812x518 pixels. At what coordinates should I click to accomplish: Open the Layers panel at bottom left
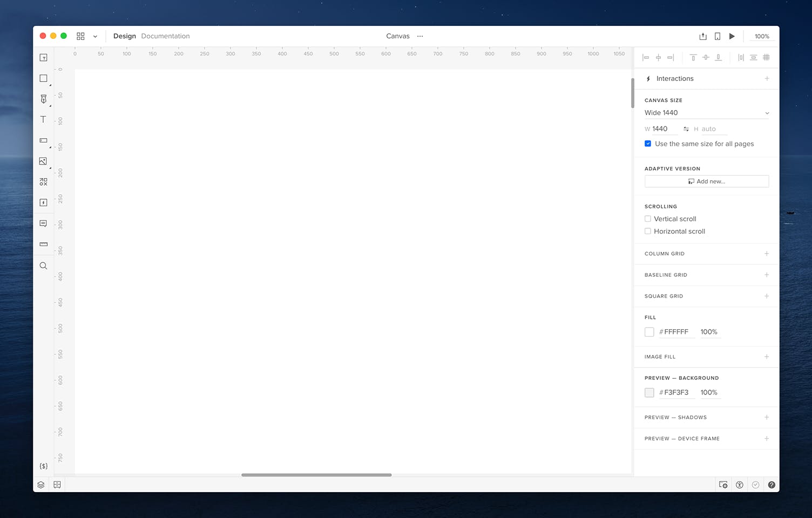(41, 484)
